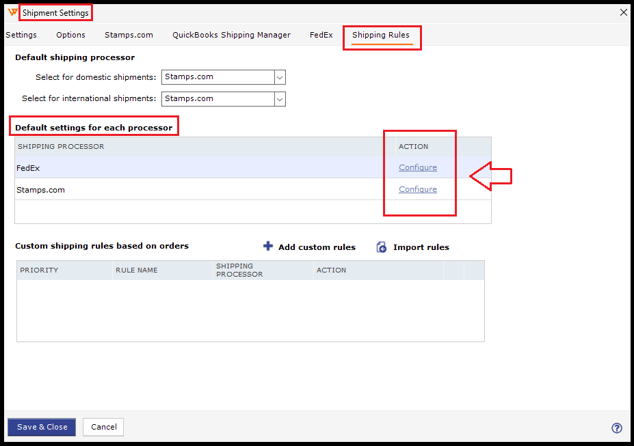Screen dimensions: 634x446
Task: Open help using the question mark icon
Action: point(617,428)
